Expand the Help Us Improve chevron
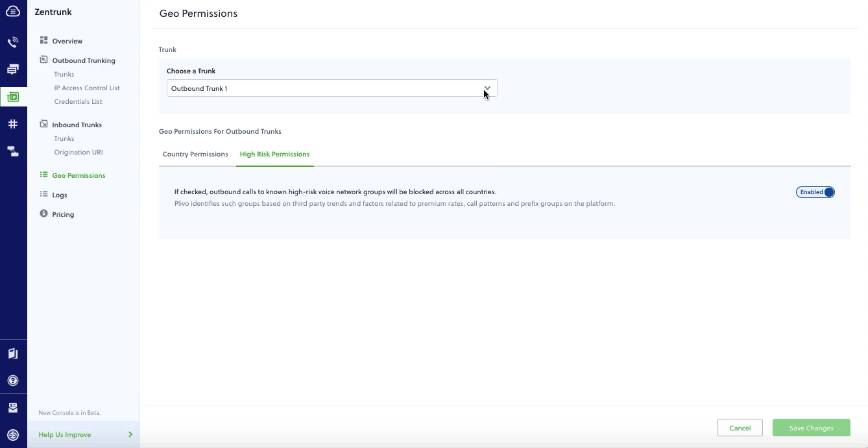 coord(130,434)
